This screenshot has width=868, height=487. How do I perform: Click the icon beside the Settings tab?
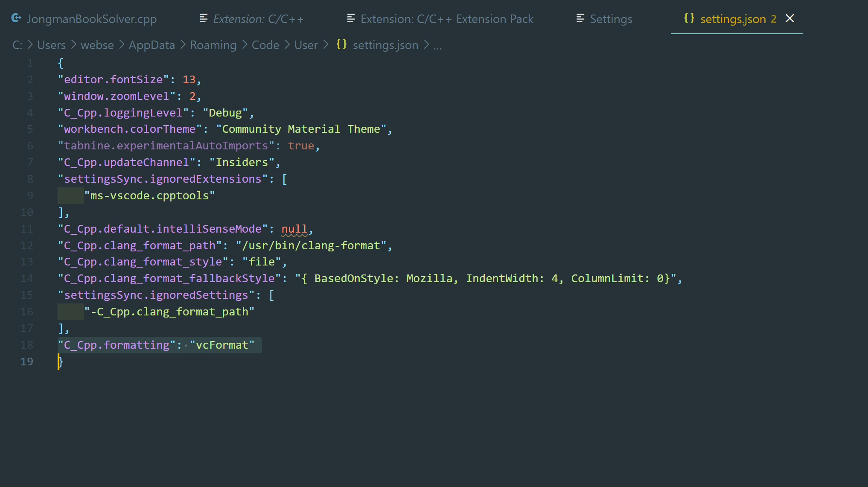[x=580, y=18]
